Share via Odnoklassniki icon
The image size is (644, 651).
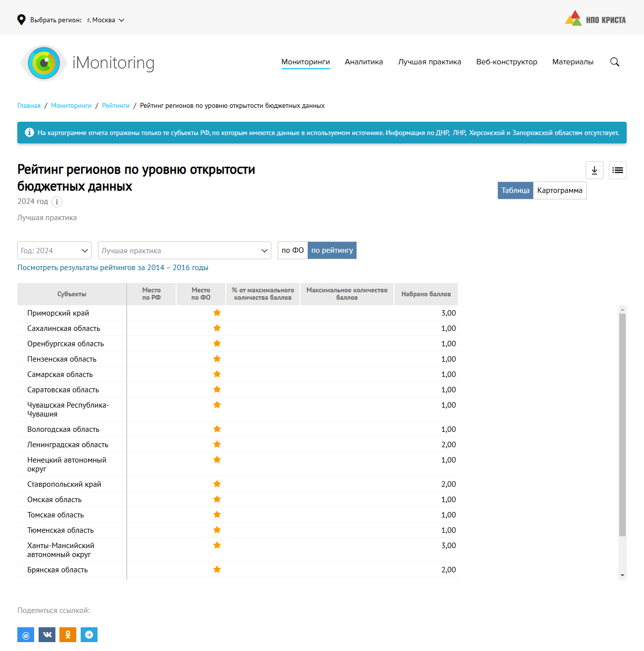(68, 635)
